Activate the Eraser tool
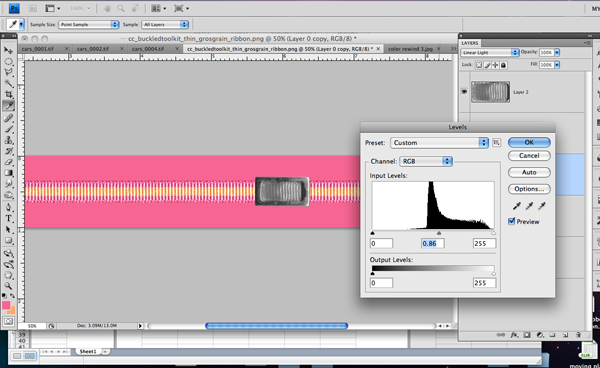The width and height of the screenshot is (600, 368). pos(8,162)
